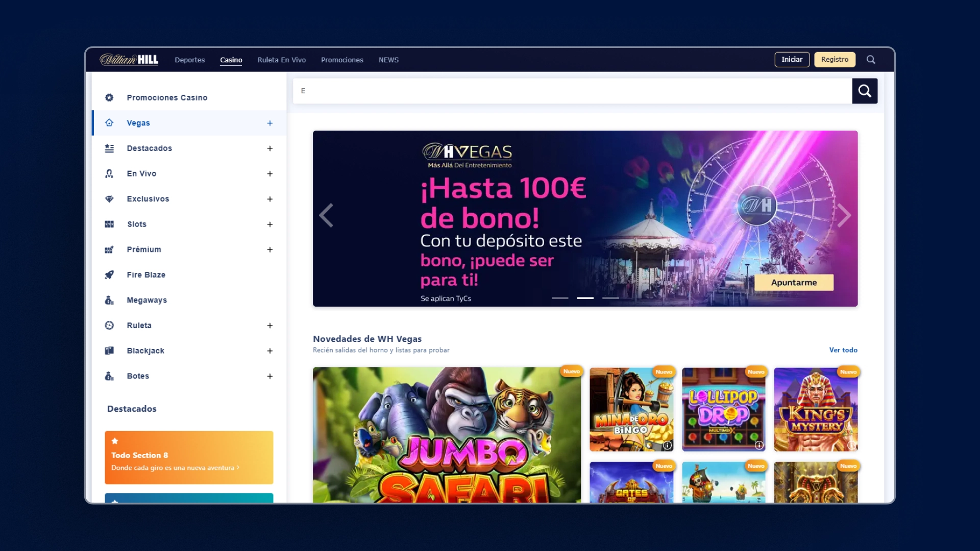Click the Promociones Casino badge icon
Image resolution: width=980 pixels, height=551 pixels.
109,97
